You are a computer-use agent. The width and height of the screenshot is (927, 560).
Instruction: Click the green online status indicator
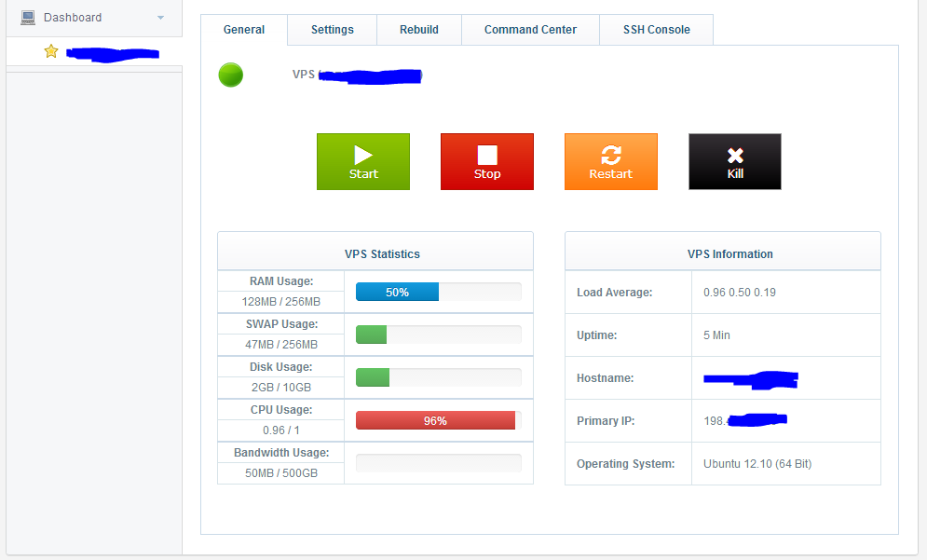pyautogui.click(x=230, y=75)
